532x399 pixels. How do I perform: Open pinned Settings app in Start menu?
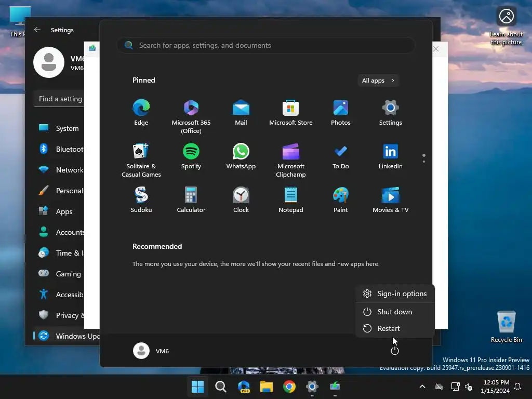click(391, 113)
